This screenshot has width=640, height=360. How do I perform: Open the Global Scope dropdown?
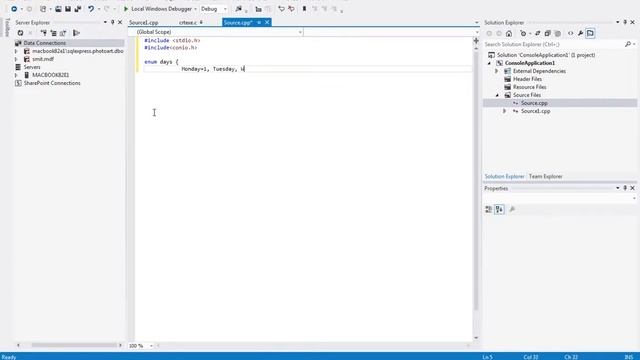pos(300,32)
